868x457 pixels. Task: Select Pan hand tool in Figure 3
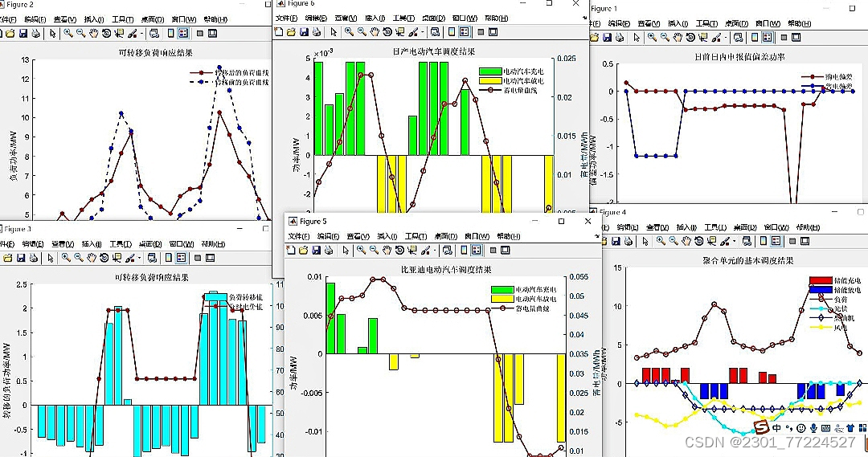click(x=92, y=258)
